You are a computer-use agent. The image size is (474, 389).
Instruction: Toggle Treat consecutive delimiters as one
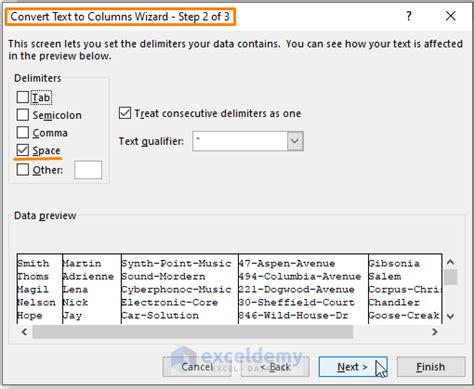(125, 113)
